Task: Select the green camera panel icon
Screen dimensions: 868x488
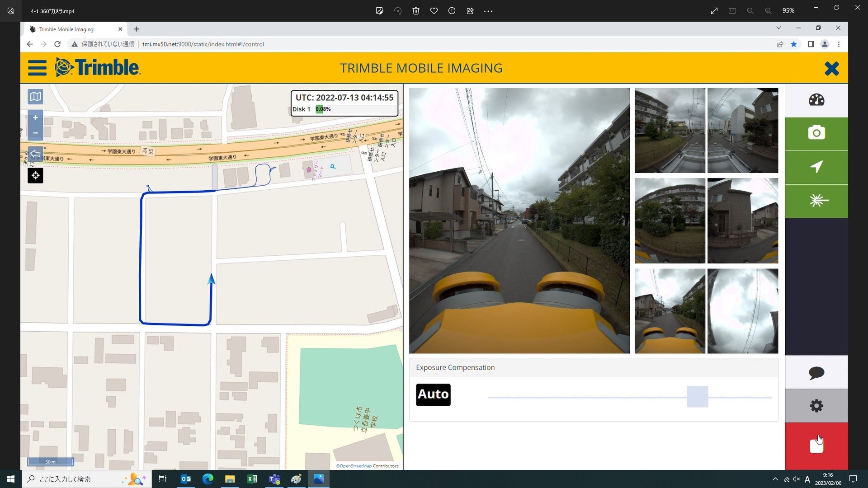Action: coord(816,133)
